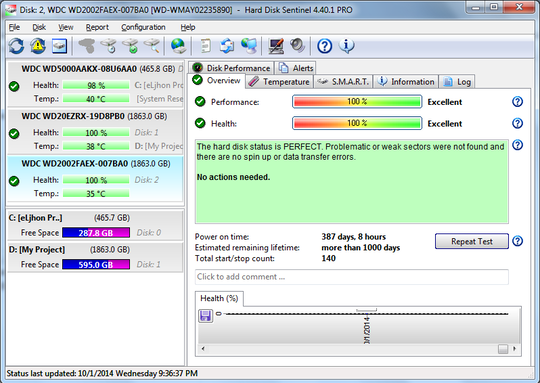The image size is (540, 383).
Task: Click green check icon of WDC WD2002FAEX disk
Action: [x=14, y=181]
